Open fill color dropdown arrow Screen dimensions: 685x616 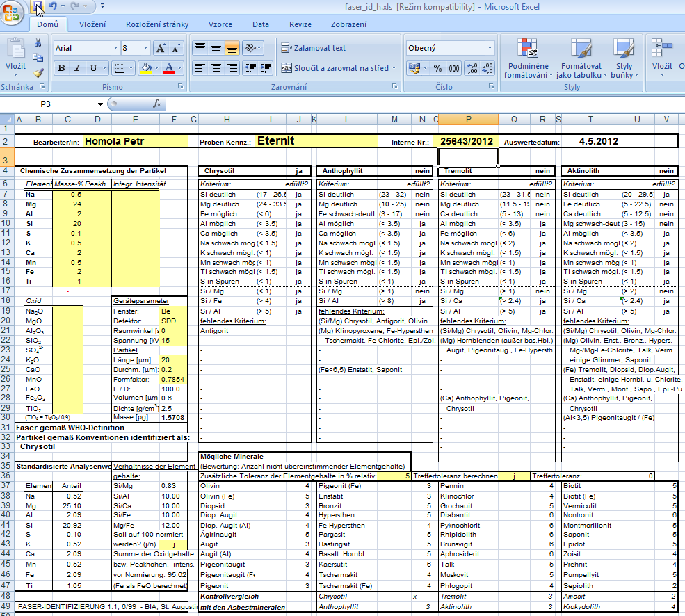(157, 68)
